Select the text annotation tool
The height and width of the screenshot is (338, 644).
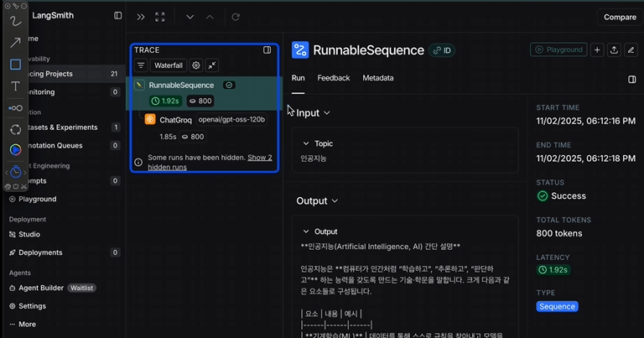15,86
